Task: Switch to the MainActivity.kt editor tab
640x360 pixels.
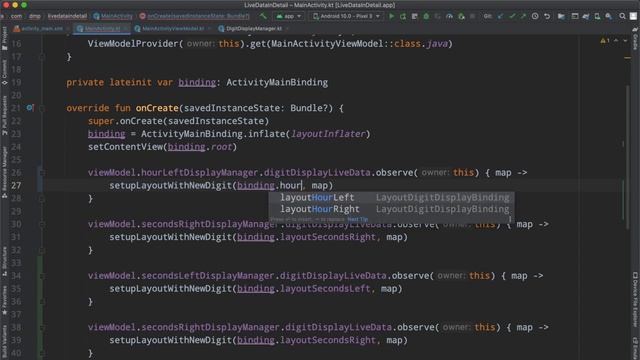Action: pos(102,29)
